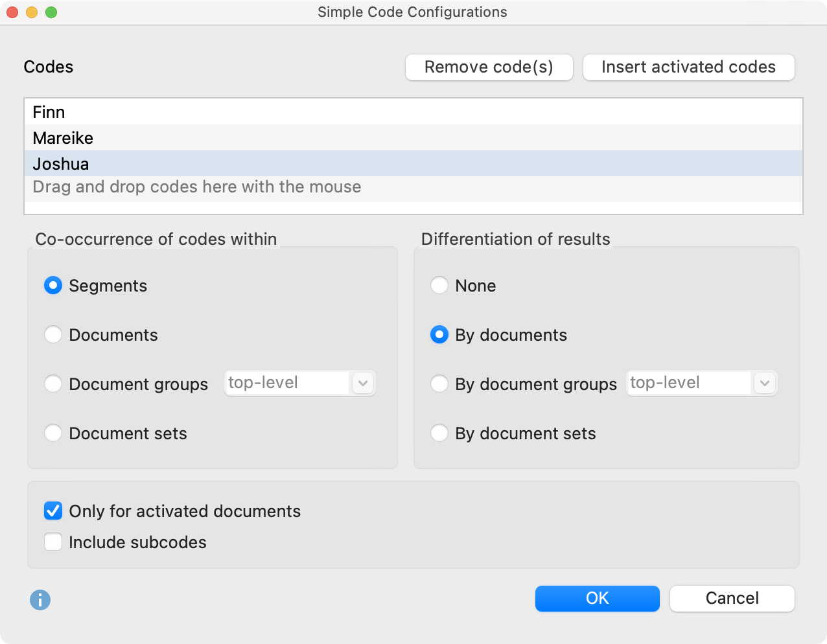The image size is (827, 644).
Task: Click Remove code(s) button
Action: click(489, 67)
